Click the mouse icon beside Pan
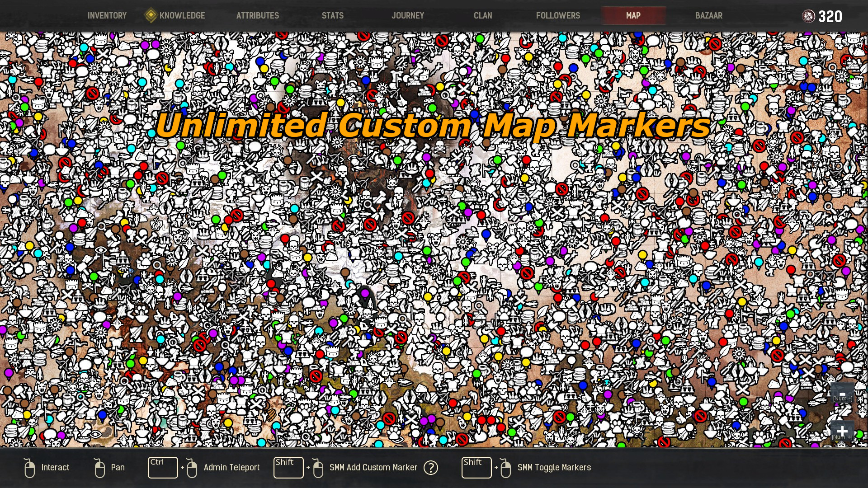868x488 pixels. [x=99, y=468]
